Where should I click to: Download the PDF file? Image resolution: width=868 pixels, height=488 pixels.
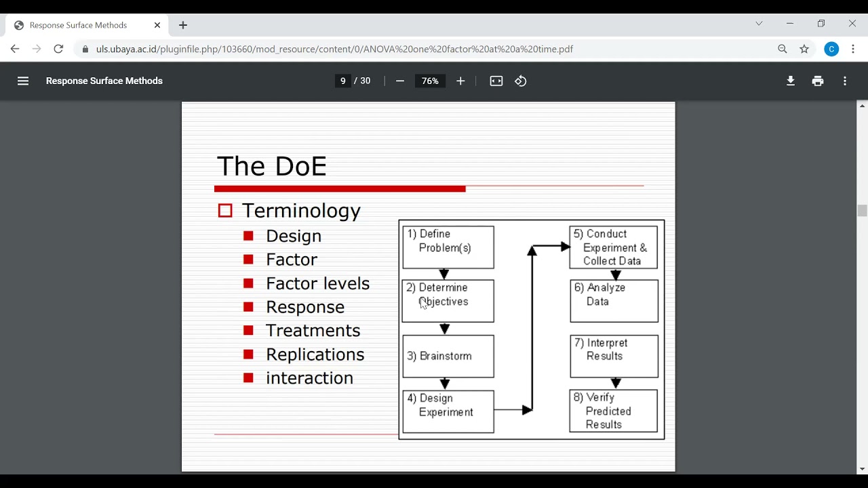coord(791,81)
